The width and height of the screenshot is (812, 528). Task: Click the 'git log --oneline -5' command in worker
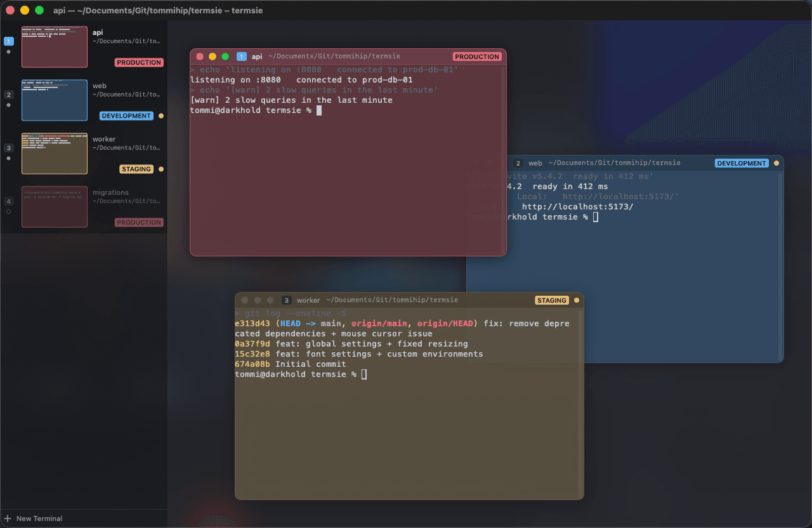coord(296,313)
